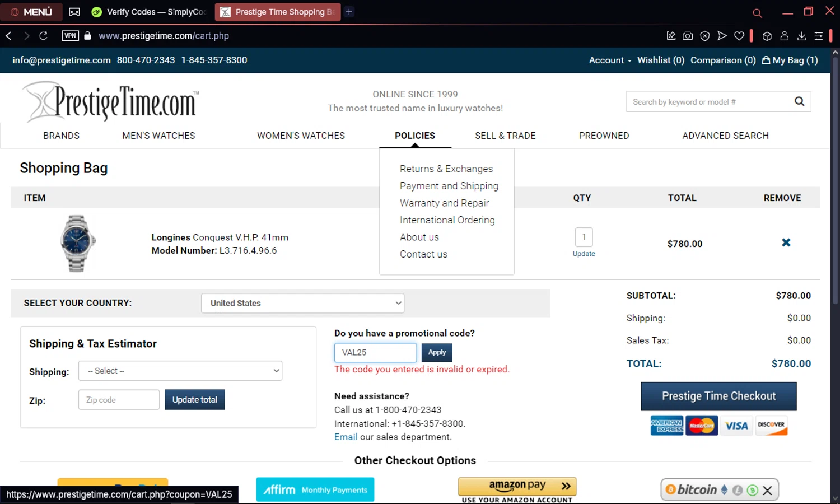Open the country select United States dropdown
This screenshot has width=840, height=504.
pos(302,303)
